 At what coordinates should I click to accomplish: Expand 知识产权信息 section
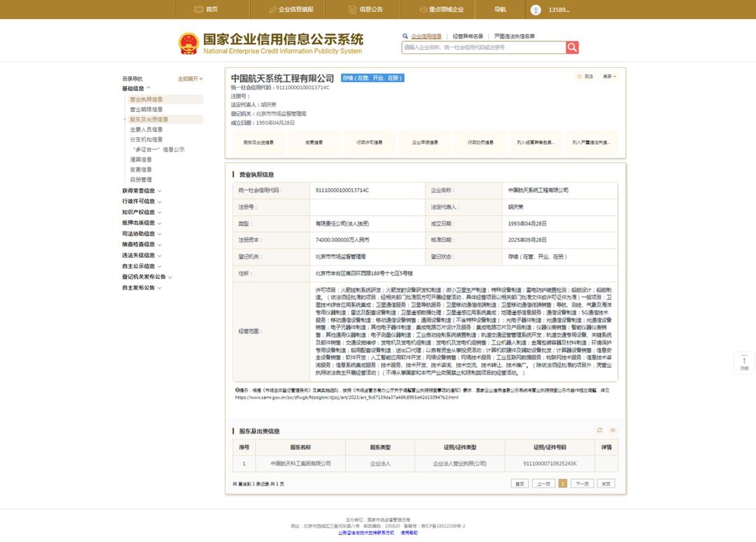click(x=141, y=212)
